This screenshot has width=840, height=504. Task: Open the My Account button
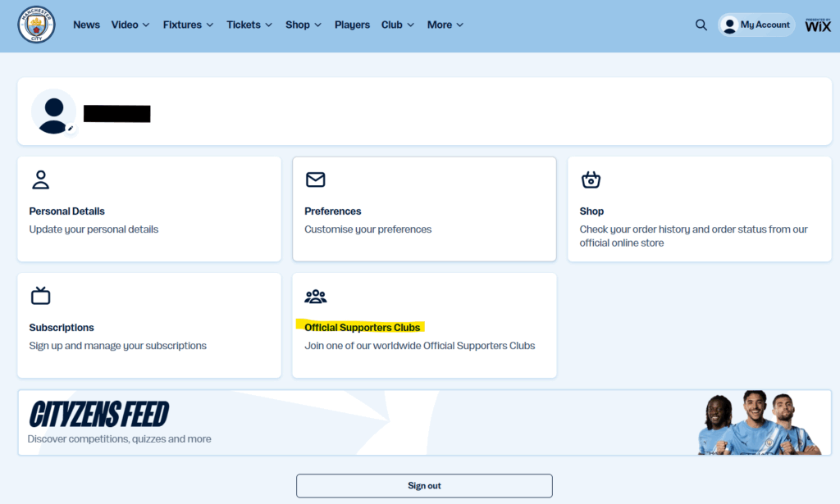tap(756, 25)
